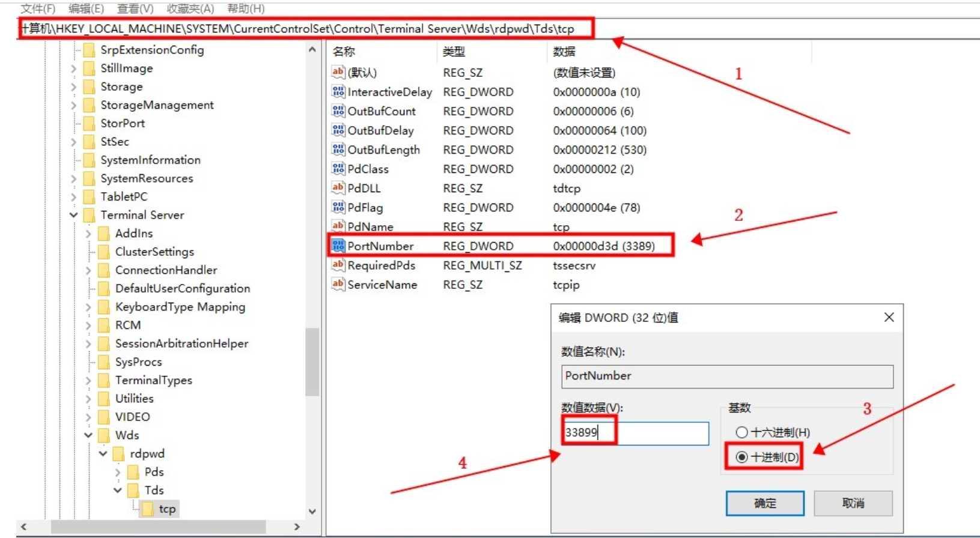Click the OutBufLength DWORD icon
The image size is (980, 538).
338,150
